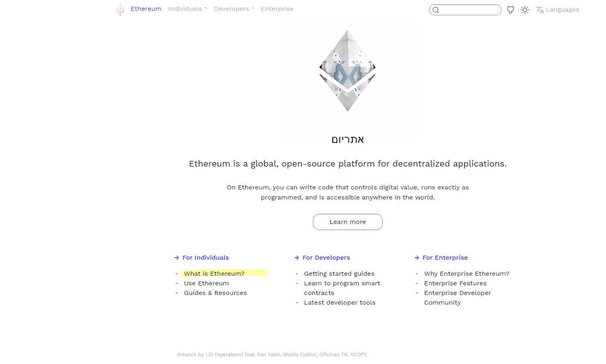
Task: Open the For Enterprise section link
Action: coord(445,258)
